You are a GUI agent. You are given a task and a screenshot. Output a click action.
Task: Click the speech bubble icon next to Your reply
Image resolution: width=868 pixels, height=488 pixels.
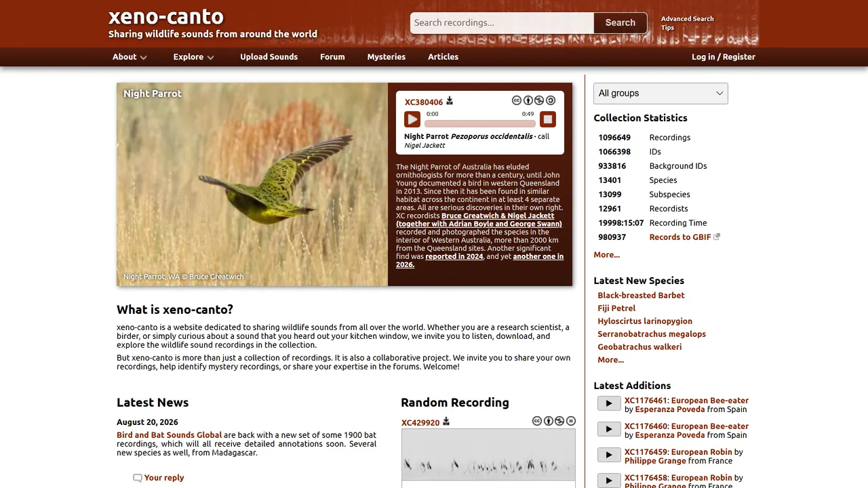click(x=138, y=478)
